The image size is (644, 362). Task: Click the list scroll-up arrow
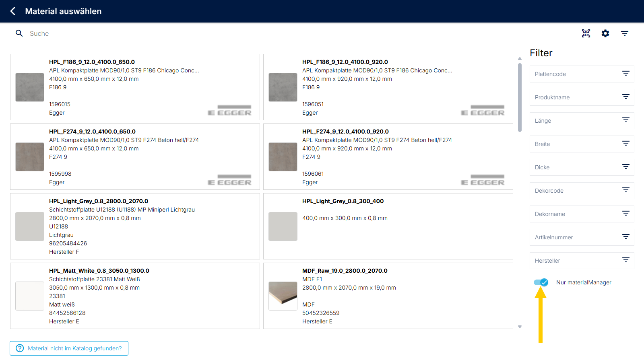[x=520, y=58]
